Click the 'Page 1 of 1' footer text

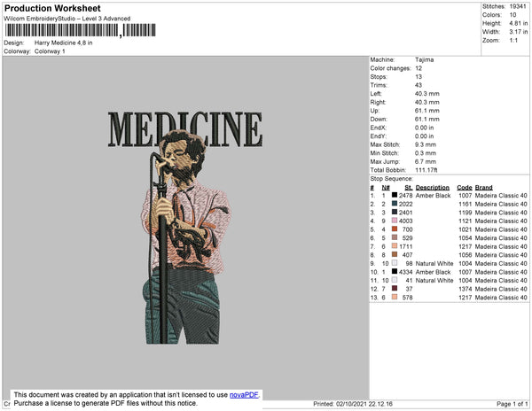coord(512,404)
